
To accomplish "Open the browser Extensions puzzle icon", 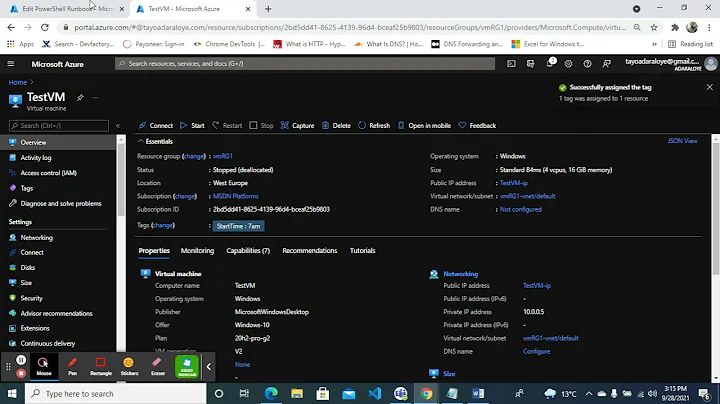I will point(675,28).
